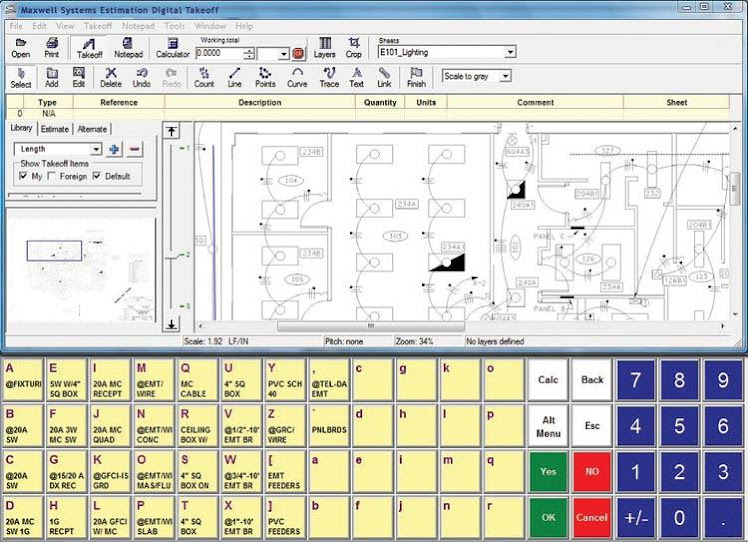
Task: Click the red NO button
Action: (592, 471)
